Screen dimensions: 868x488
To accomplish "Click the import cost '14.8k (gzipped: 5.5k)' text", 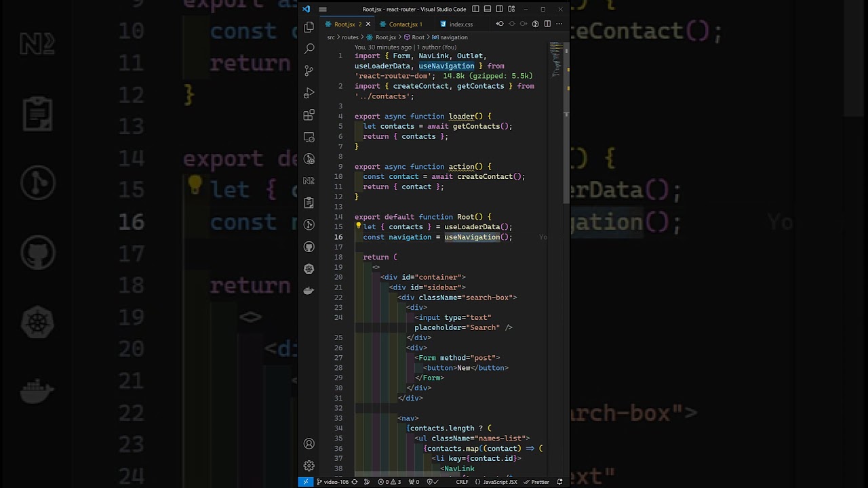I will [x=488, y=76].
